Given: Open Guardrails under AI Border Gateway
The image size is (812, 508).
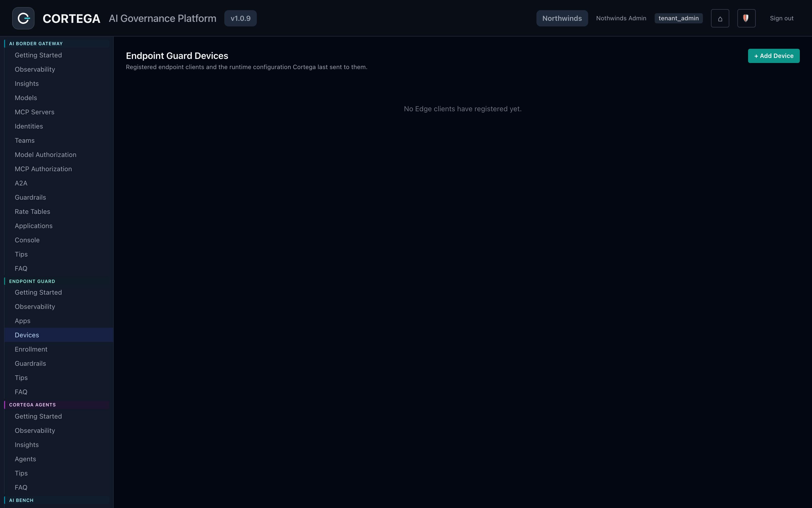Looking at the screenshot, I should (59, 197).
